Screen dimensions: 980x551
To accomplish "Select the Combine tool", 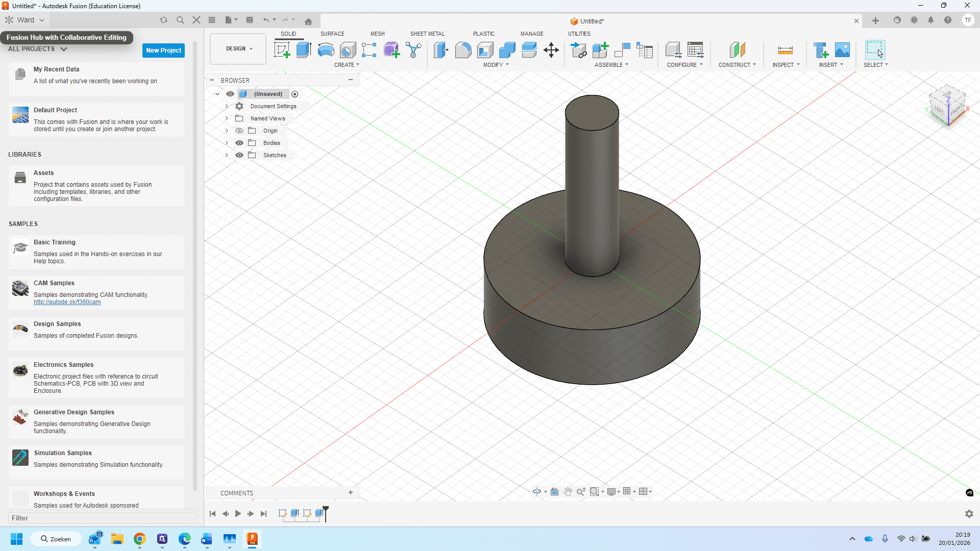I will pos(507,50).
